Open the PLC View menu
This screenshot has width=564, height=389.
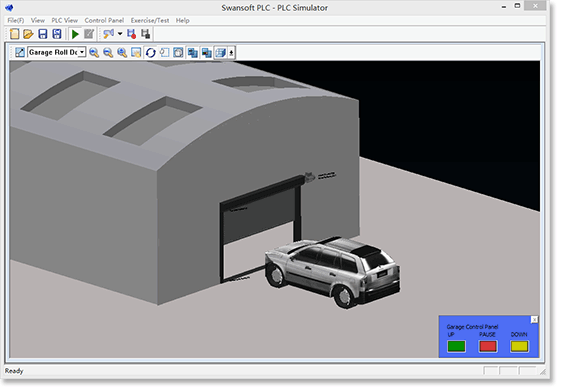[x=65, y=21]
